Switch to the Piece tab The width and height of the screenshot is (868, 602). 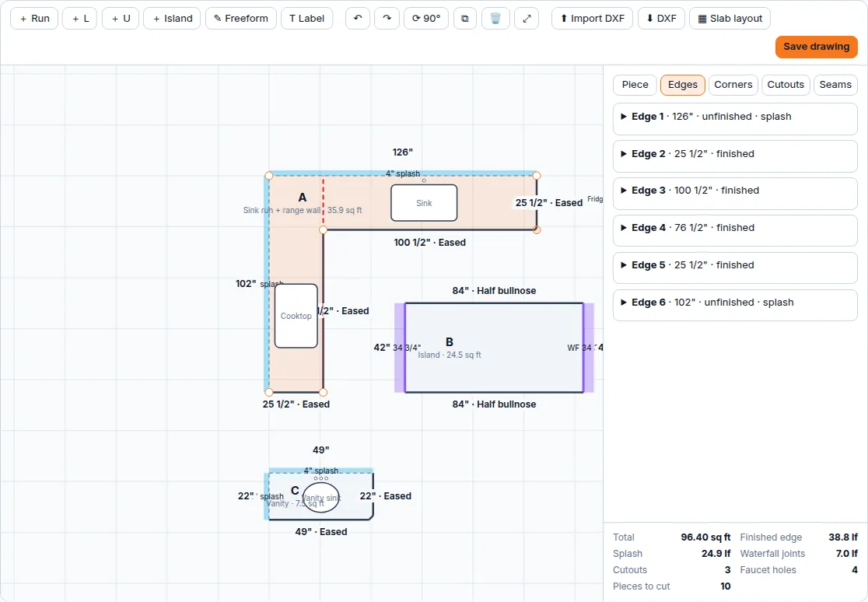coord(635,85)
